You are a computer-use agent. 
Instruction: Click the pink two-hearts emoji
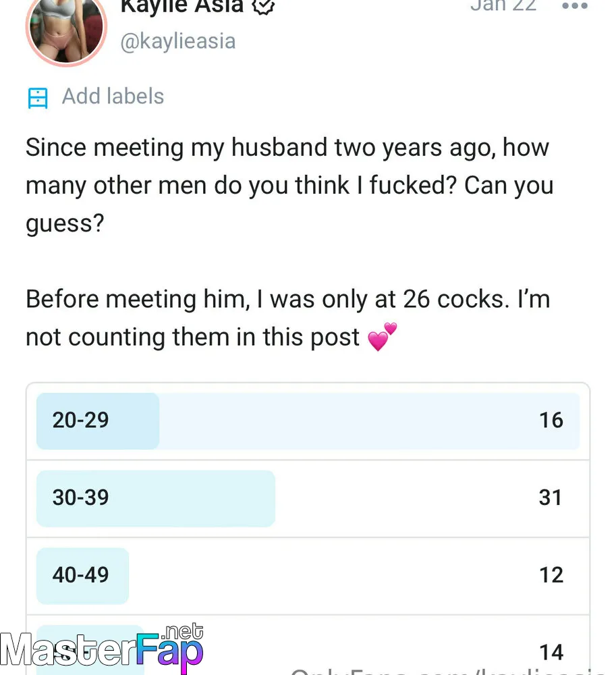382,337
